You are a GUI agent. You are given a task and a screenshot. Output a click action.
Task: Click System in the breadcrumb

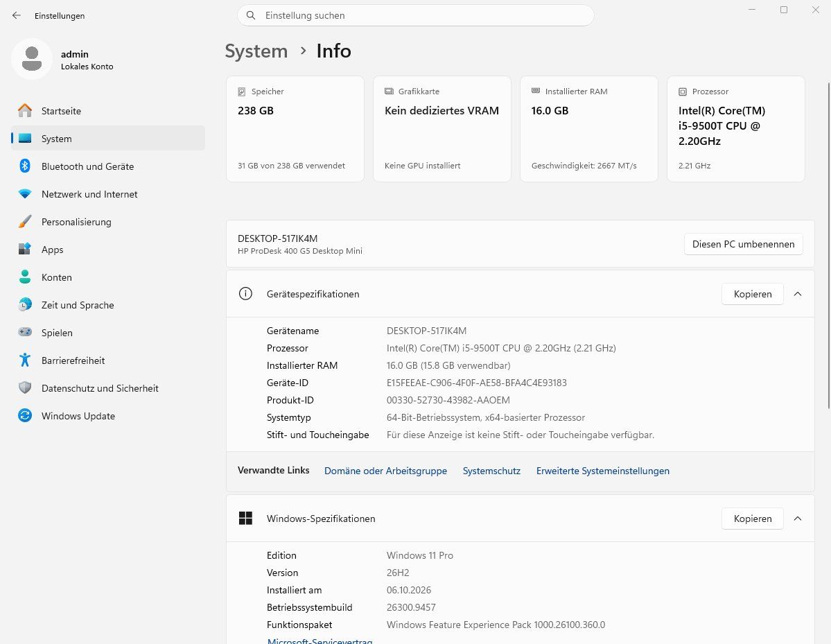256,51
